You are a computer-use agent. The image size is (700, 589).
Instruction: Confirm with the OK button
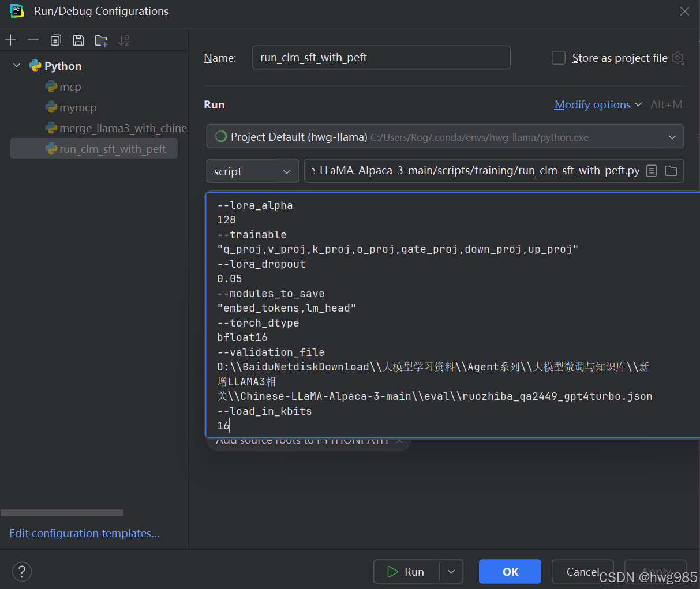point(510,572)
